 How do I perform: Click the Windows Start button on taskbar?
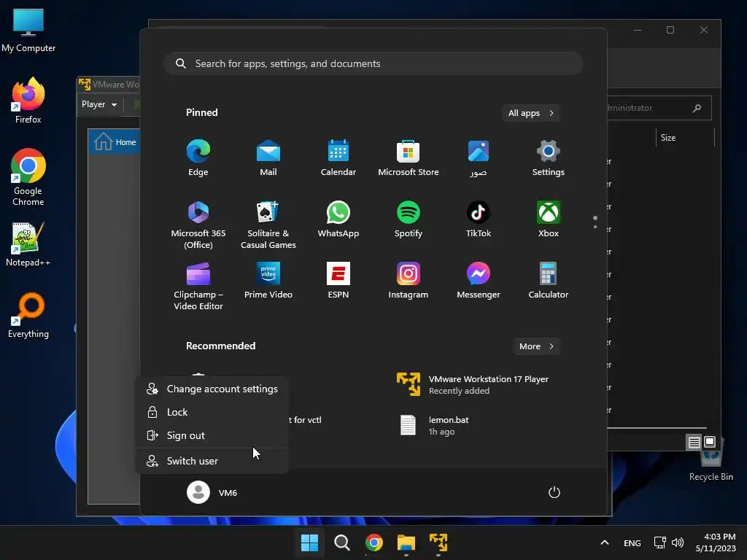[x=309, y=542]
